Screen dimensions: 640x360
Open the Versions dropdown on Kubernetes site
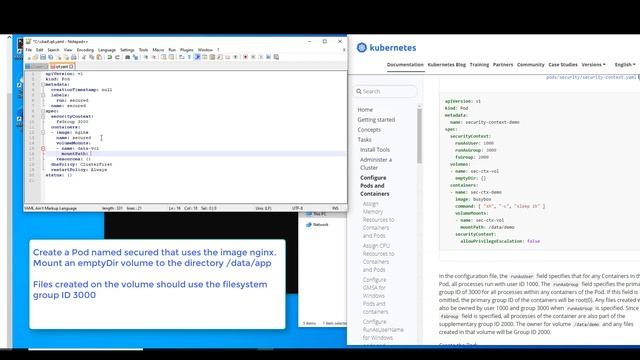[x=593, y=64]
